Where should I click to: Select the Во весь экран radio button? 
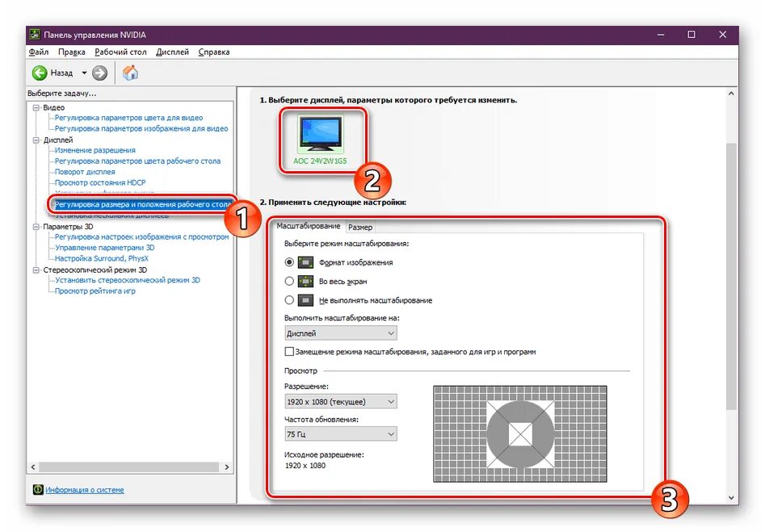coord(289,282)
